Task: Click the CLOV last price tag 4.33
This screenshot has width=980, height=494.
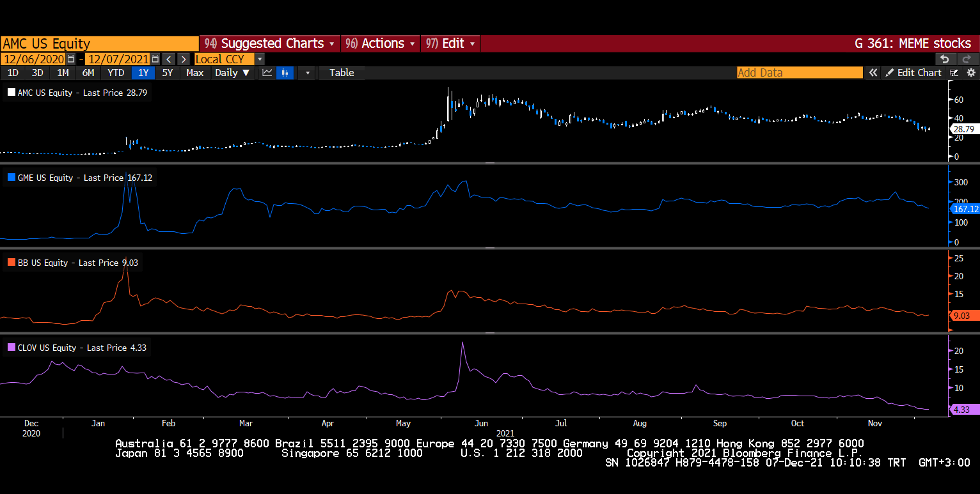Action: pos(966,410)
